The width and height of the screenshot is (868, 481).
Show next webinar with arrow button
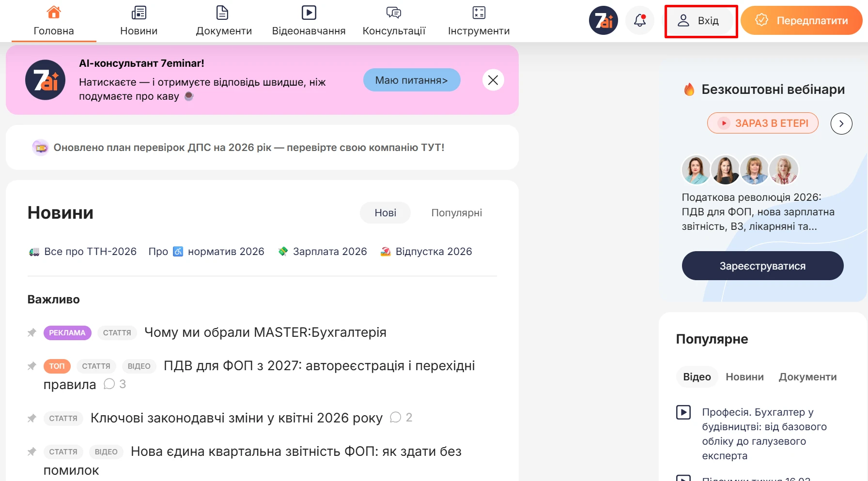[841, 123]
